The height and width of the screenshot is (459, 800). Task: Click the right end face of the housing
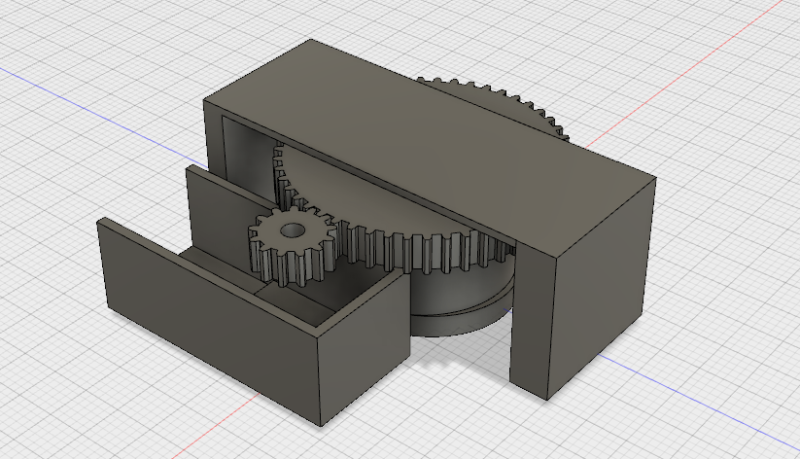[x=604, y=280]
